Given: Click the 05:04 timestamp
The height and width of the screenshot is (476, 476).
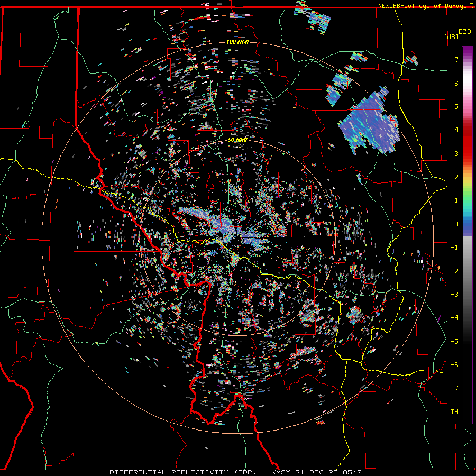Looking at the screenshot, I should (x=354, y=472).
